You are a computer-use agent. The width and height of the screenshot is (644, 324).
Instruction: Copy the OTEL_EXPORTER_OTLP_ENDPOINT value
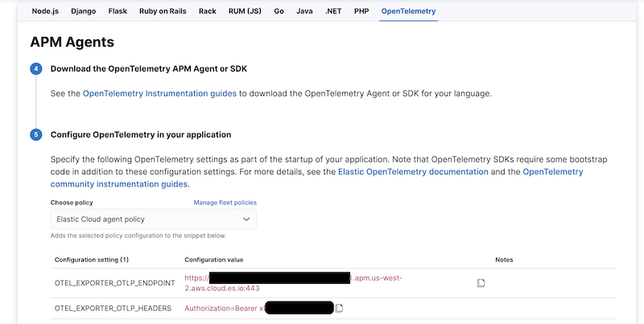click(x=481, y=283)
